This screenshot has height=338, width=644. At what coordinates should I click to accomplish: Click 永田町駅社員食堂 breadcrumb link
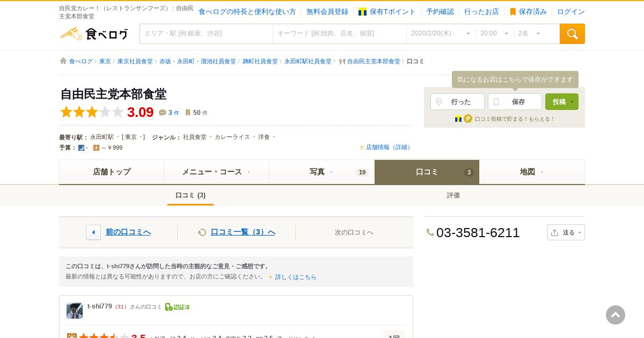(x=308, y=61)
